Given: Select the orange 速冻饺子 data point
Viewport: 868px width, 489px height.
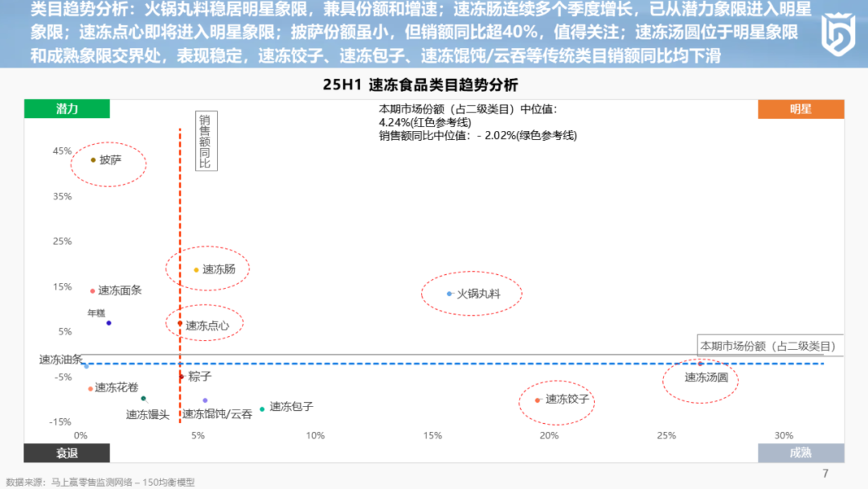Looking at the screenshot, I should 538,400.
